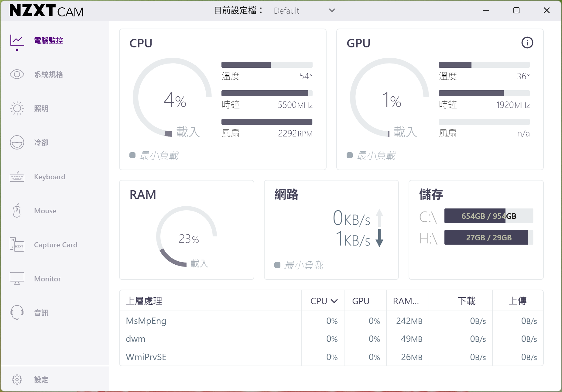Click the RAM card title
562x392 pixels.
(x=143, y=194)
